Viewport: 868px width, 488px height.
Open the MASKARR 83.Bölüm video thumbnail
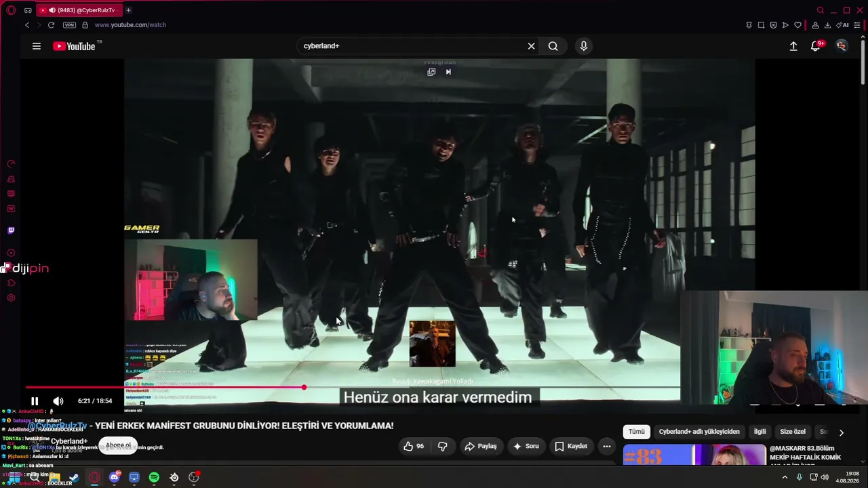pyautogui.click(x=694, y=455)
